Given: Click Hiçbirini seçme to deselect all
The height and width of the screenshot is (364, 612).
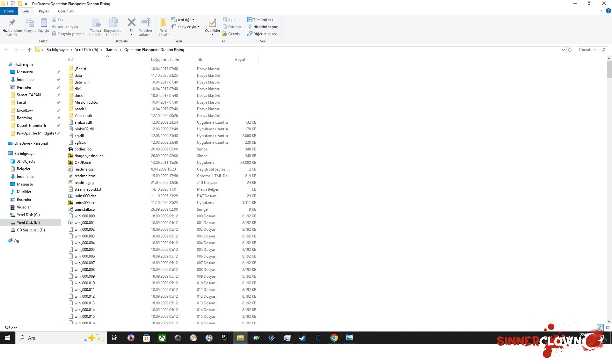Looking at the screenshot, I should point(263,27).
